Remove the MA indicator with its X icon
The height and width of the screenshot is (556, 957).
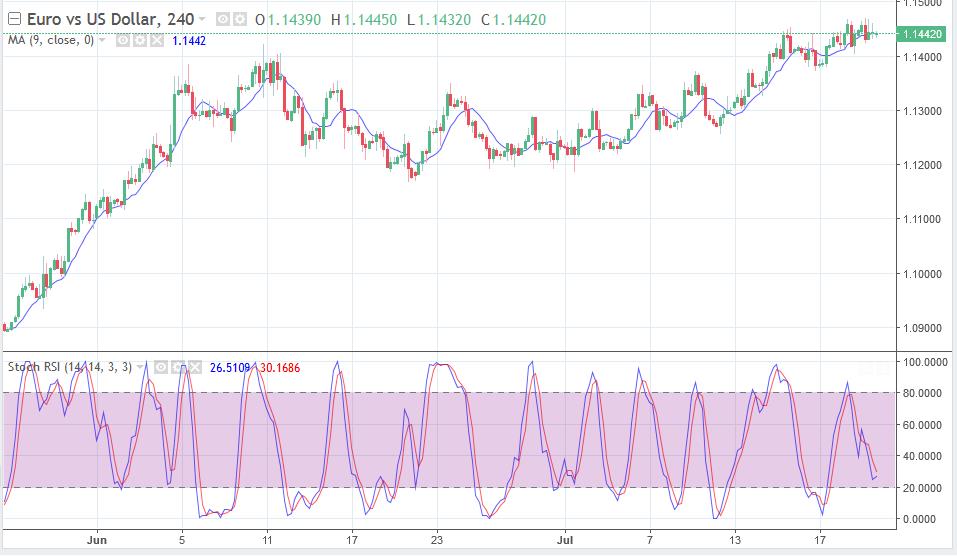pos(157,40)
